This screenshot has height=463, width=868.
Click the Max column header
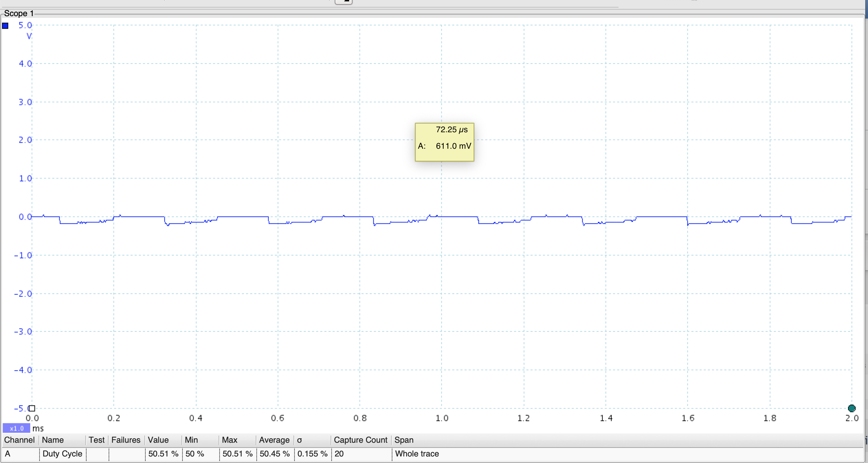click(x=230, y=440)
